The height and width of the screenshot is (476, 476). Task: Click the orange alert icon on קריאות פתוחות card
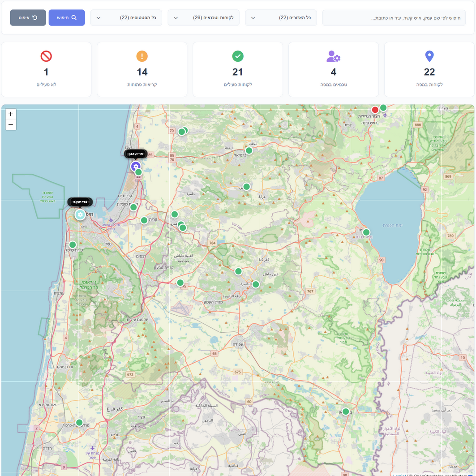[x=142, y=56]
